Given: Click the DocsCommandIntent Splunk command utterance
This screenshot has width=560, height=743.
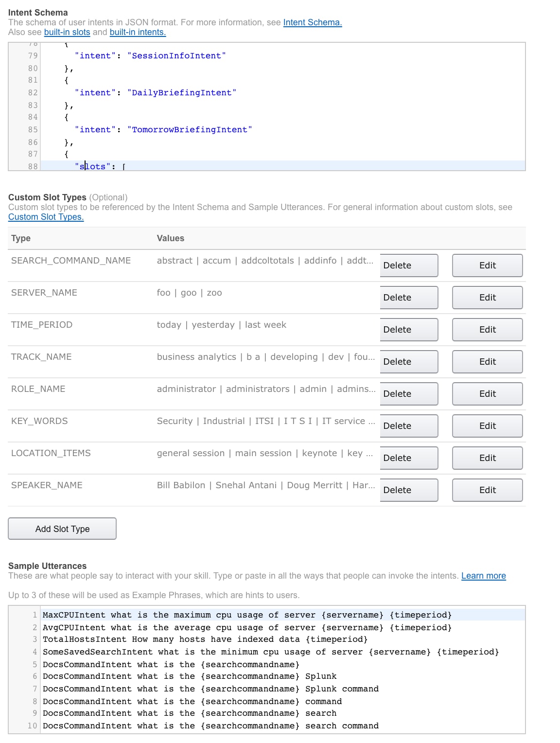Looking at the screenshot, I should tap(282, 689).
